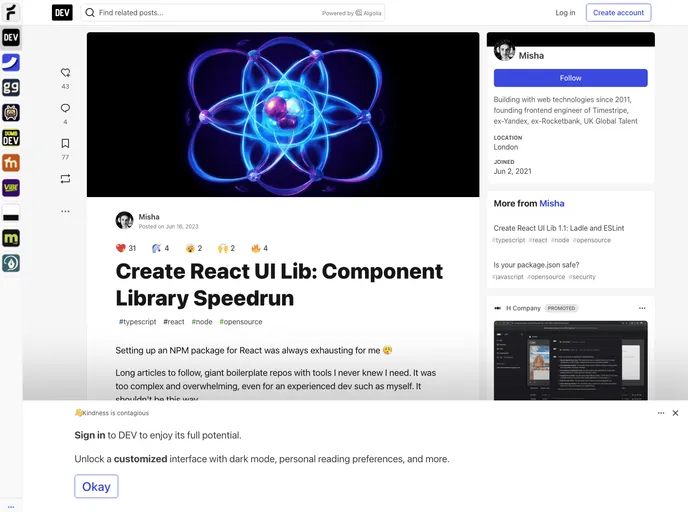
Task: Open the #opensource tag under title
Action: pos(241,322)
